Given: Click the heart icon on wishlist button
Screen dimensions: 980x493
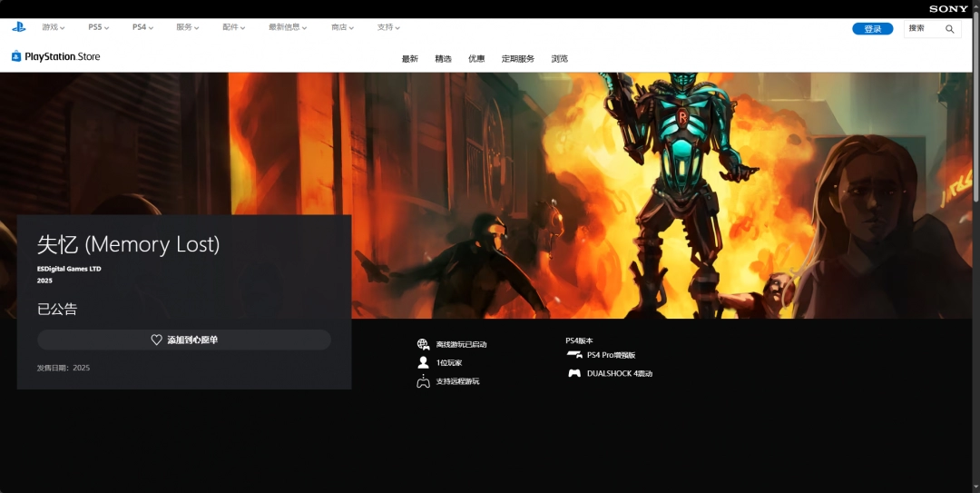Looking at the screenshot, I should 156,340.
